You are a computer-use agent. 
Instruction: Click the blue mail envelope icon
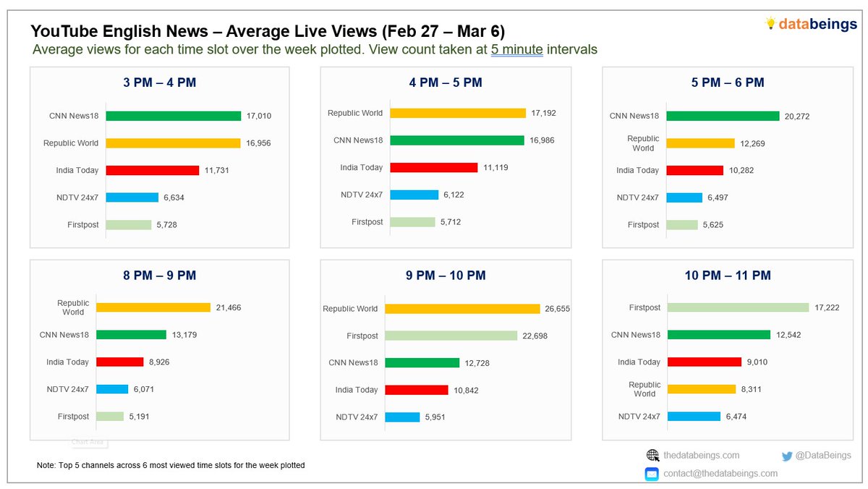tap(652, 474)
